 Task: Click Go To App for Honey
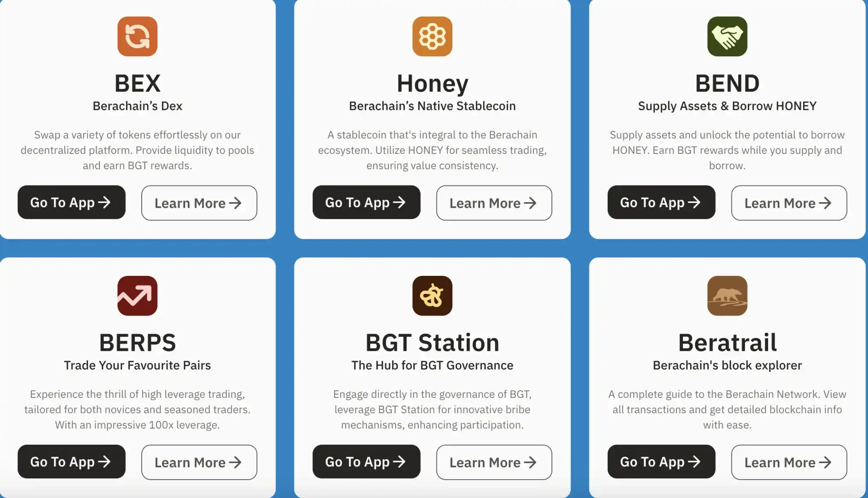(x=365, y=202)
